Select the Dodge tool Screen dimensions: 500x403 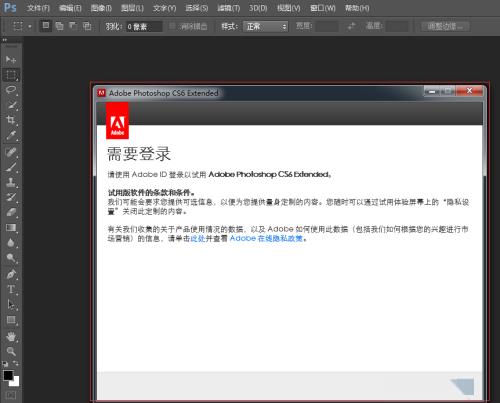pyautogui.click(x=11, y=258)
